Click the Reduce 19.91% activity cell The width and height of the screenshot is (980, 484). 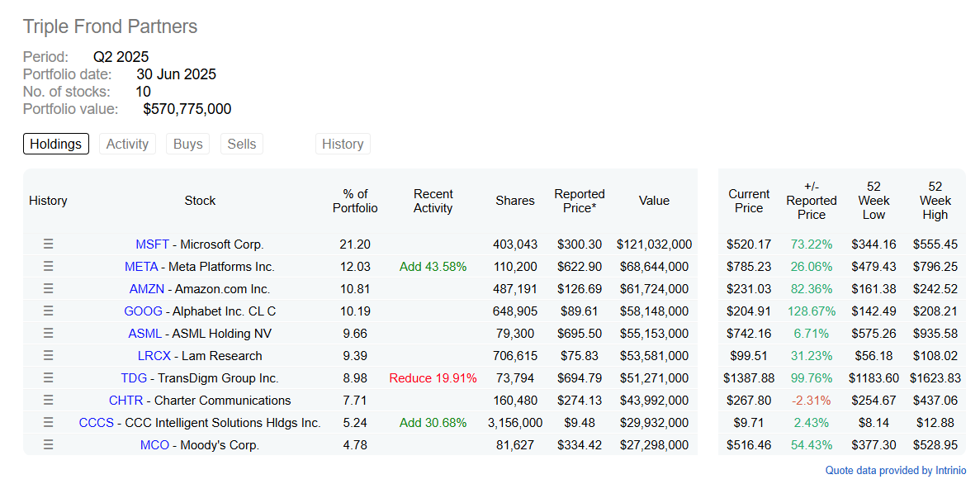coord(433,378)
